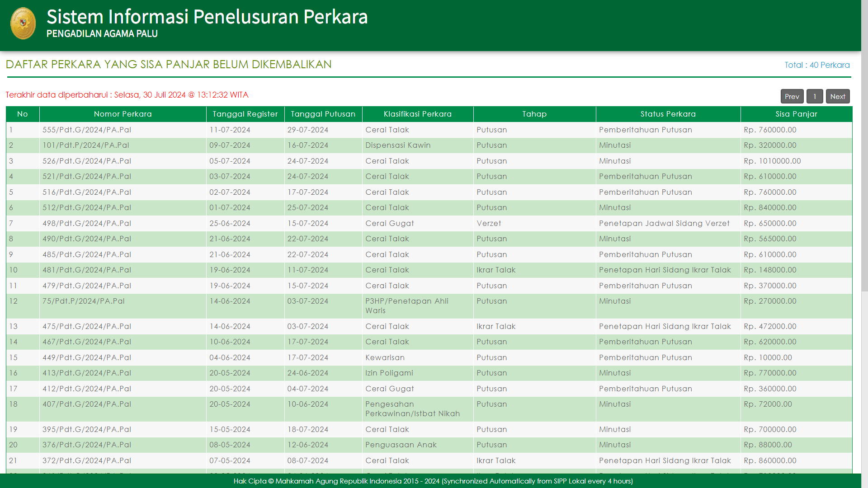868x488 pixels.
Task: Go to the Next page
Action: tap(837, 96)
